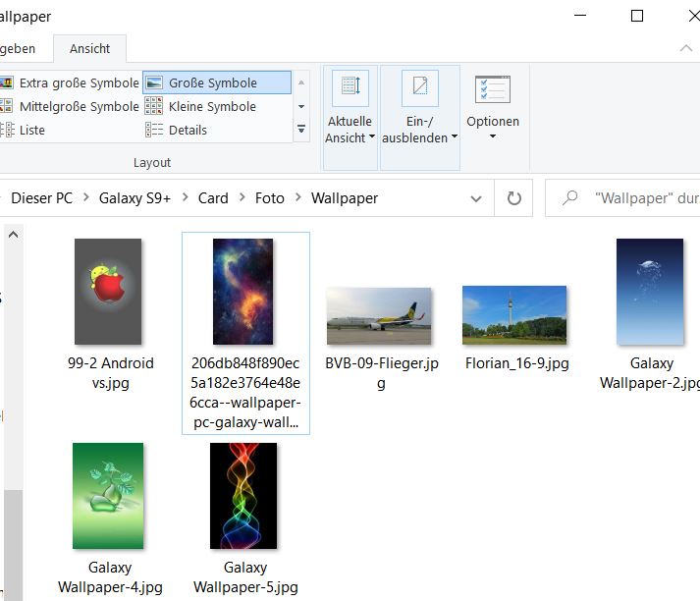Go to Galaxy S9+ in address bar

coord(135,197)
